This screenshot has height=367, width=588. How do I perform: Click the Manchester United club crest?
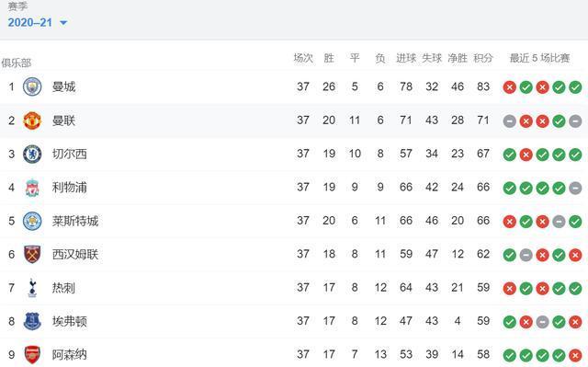tap(32, 120)
